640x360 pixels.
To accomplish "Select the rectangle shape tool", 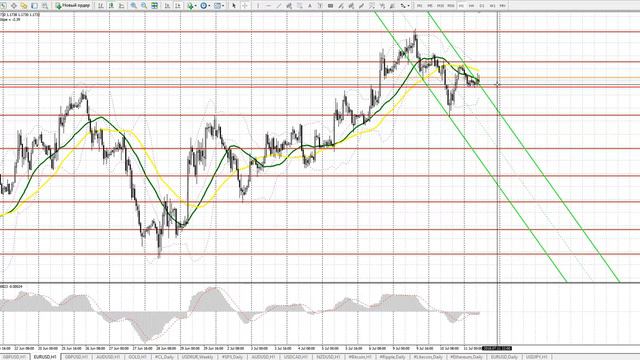I will click(x=331, y=6).
